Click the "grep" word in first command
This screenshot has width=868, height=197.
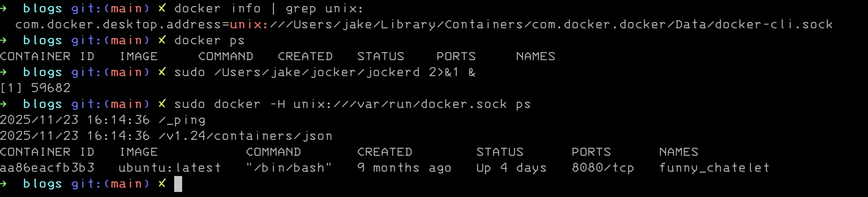click(301, 9)
